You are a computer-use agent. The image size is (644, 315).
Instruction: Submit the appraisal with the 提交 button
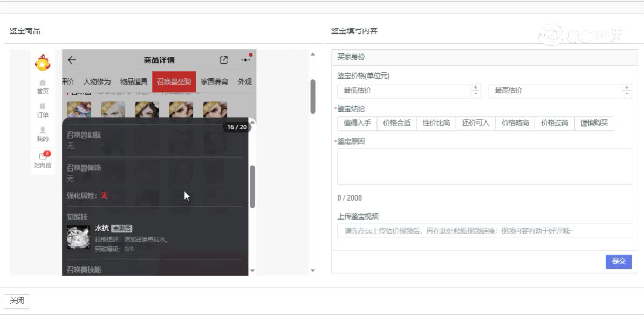point(618,262)
